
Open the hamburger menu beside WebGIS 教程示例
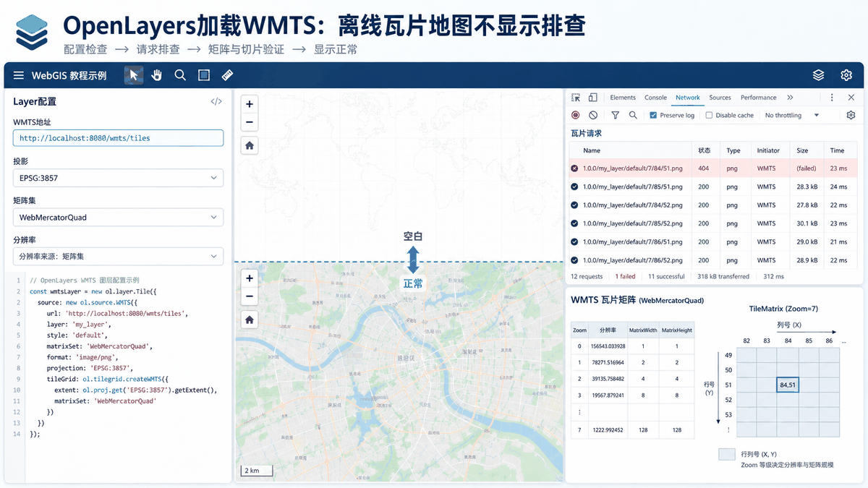[19, 75]
